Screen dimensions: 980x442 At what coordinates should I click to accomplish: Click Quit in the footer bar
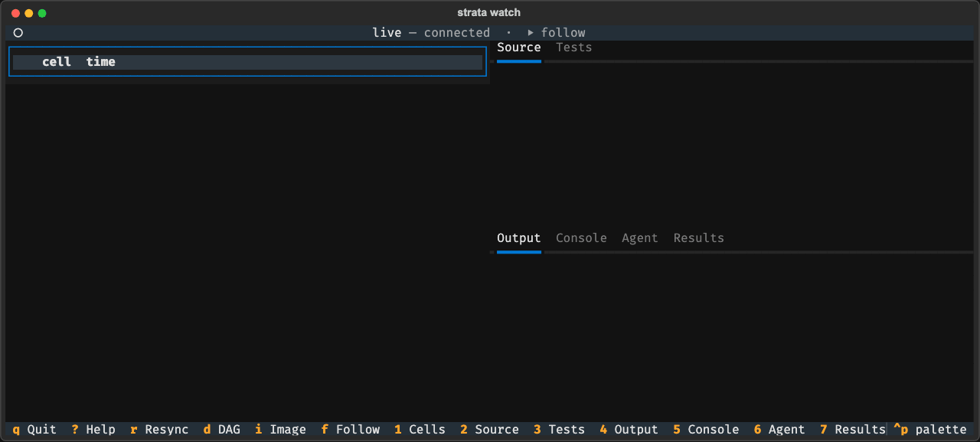pos(34,430)
